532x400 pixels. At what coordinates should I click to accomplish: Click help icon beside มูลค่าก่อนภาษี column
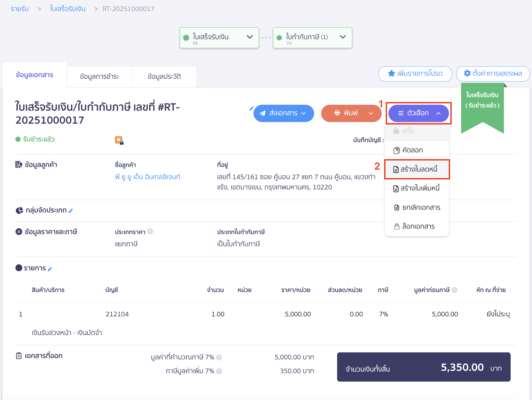pyautogui.click(x=455, y=290)
